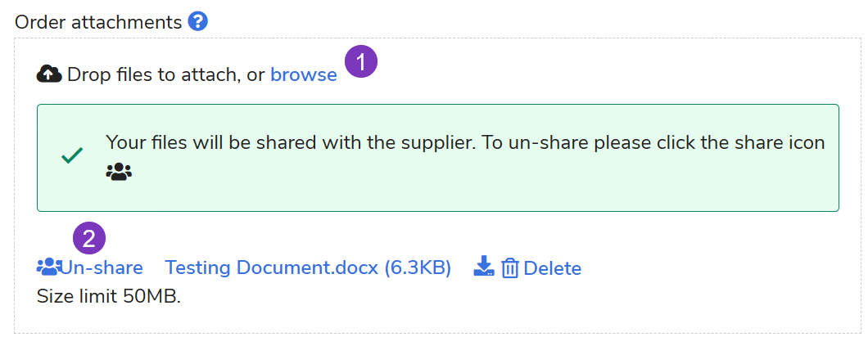Click the (6.3KB) file size text
868x346 pixels.
click(418, 267)
